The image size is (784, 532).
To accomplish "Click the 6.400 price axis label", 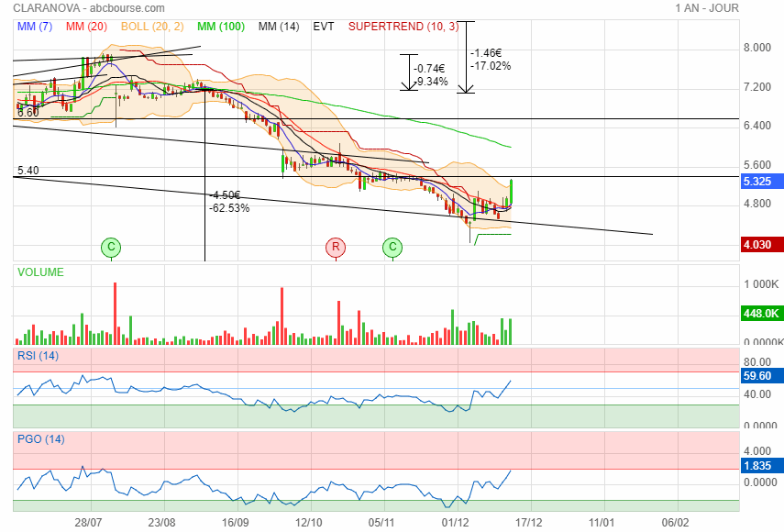I will pyautogui.click(x=757, y=126).
